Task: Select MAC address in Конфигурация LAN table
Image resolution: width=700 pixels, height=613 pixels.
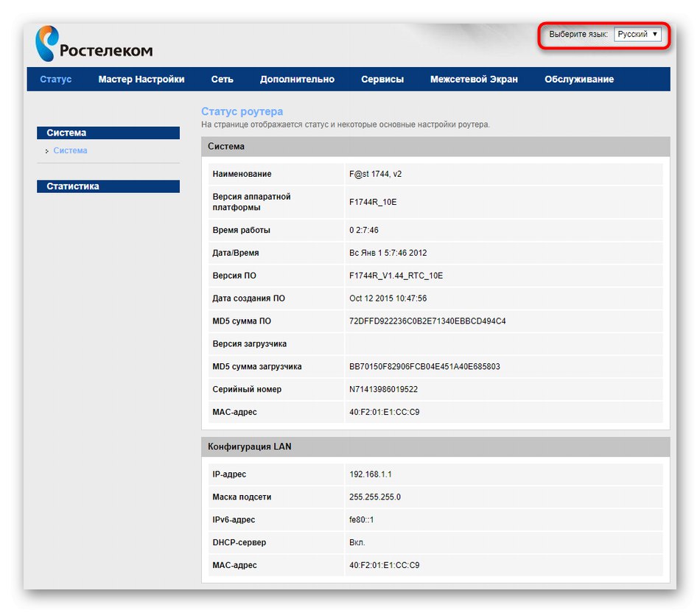Action: 385,566
